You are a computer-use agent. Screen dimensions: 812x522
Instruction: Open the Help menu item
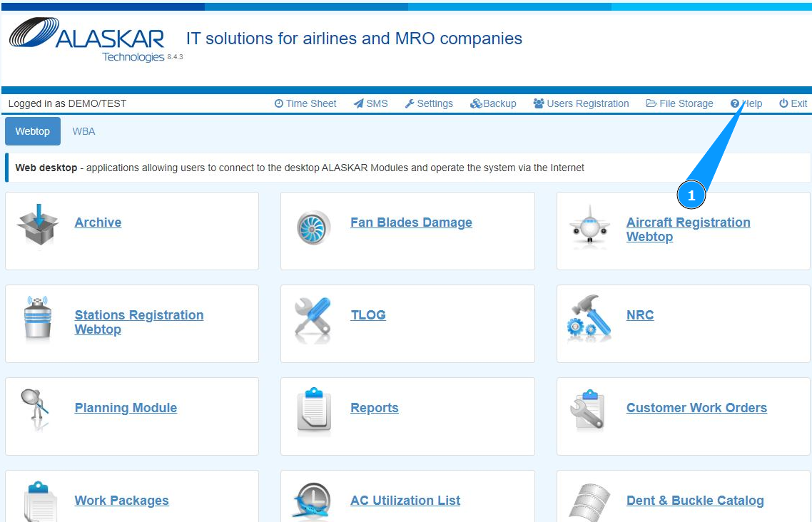coord(746,103)
